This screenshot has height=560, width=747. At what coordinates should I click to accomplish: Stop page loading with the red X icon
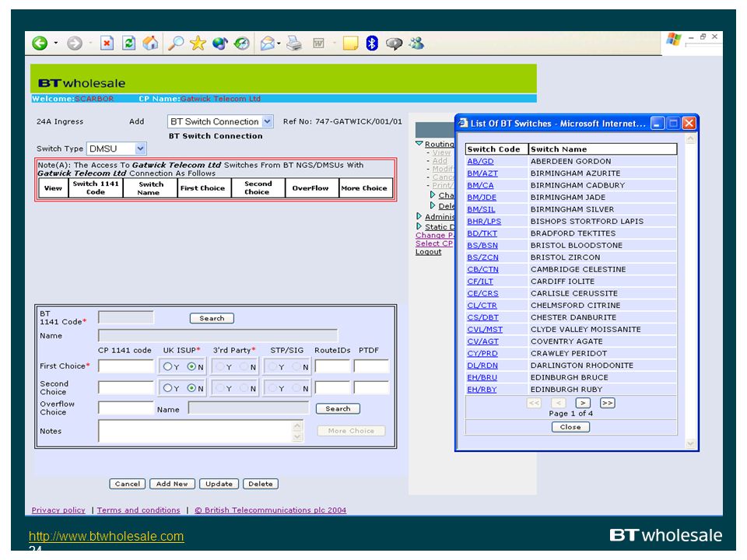(x=107, y=44)
